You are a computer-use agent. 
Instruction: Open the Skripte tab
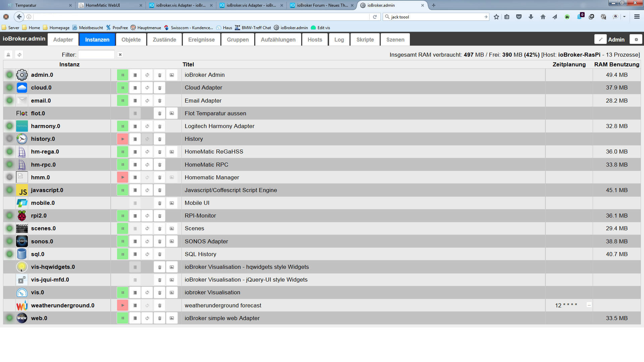[x=365, y=40]
